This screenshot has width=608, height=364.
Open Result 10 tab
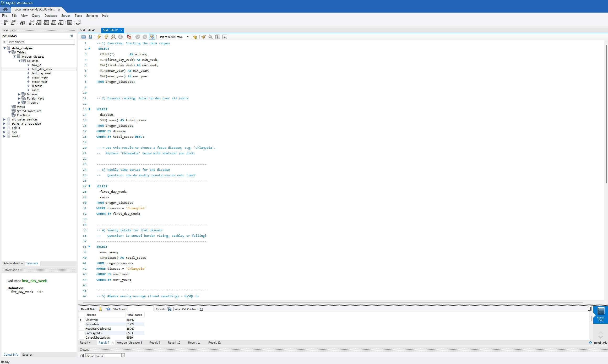click(174, 343)
